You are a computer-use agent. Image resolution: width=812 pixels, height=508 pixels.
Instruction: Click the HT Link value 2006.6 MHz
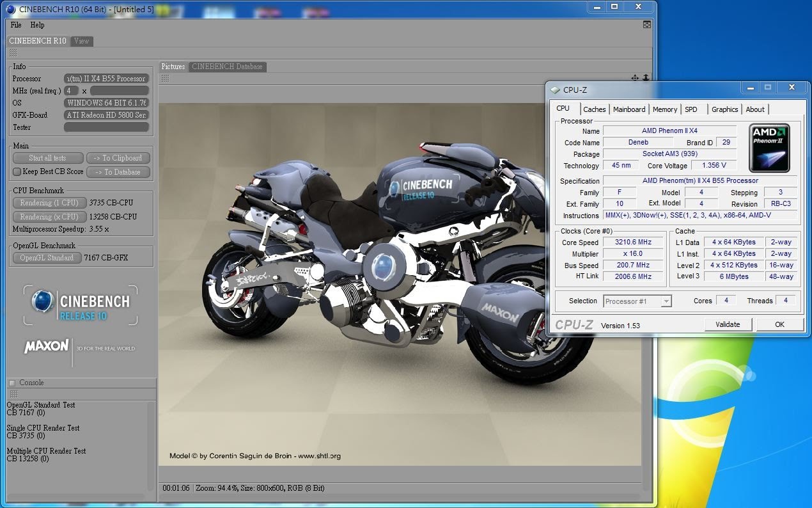634,276
